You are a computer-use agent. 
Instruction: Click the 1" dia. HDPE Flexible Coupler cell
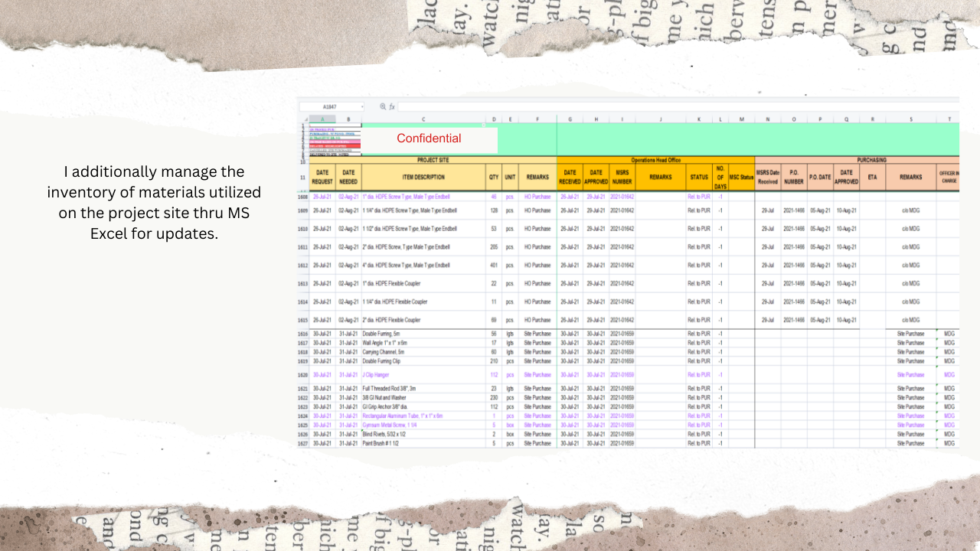click(x=423, y=284)
